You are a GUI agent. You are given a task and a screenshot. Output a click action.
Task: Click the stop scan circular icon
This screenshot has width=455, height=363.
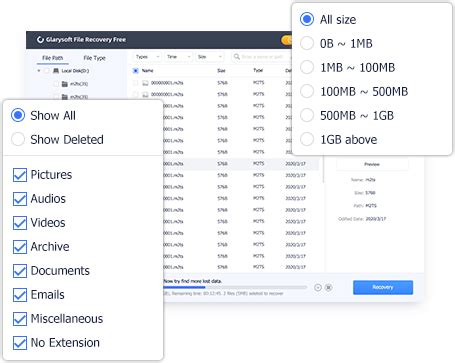pos(329,287)
